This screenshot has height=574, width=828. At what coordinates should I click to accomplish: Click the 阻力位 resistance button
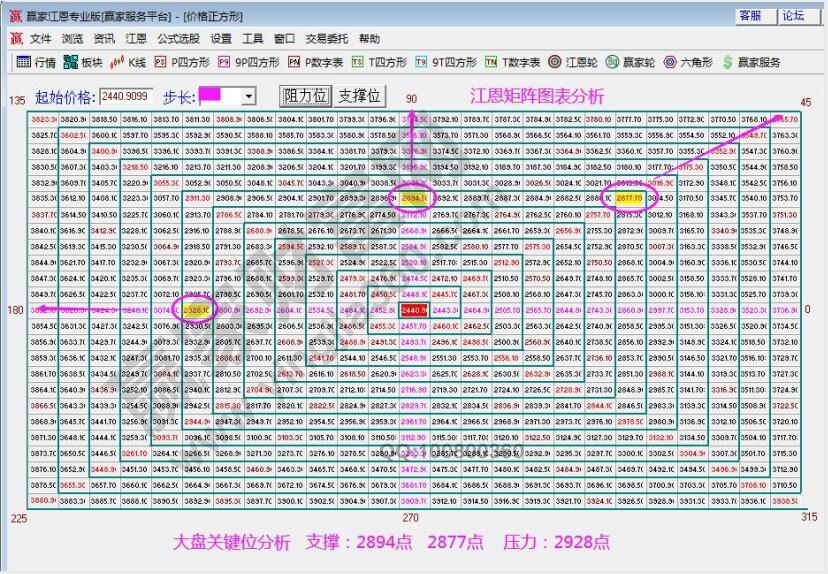pos(304,96)
